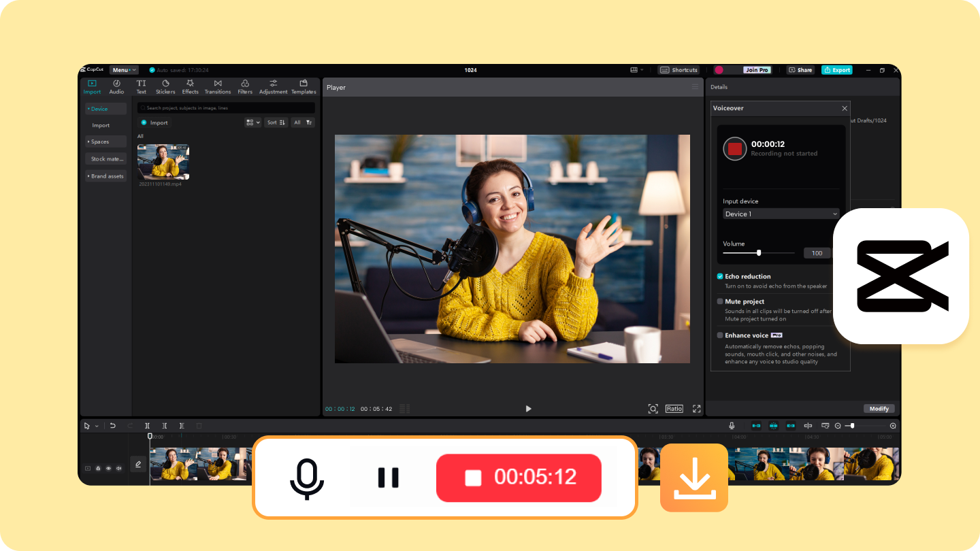Enable the Enhance voice Pro option
The height and width of the screenshot is (551, 980).
pos(719,335)
